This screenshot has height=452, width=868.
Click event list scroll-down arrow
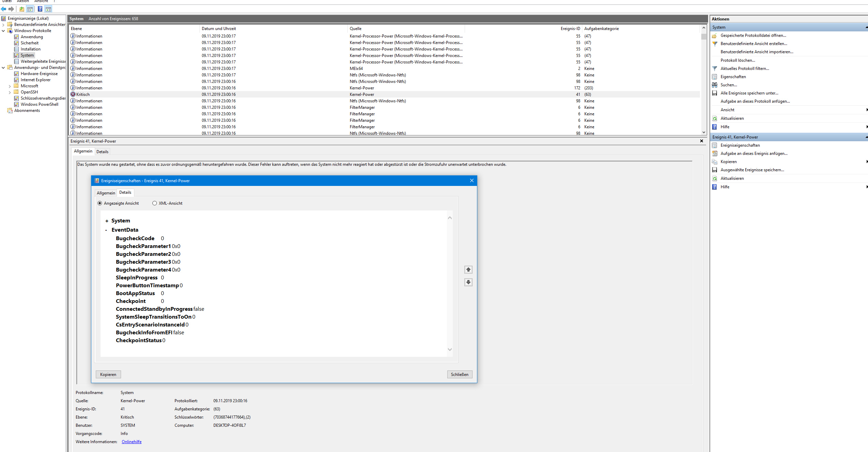[x=704, y=132]
